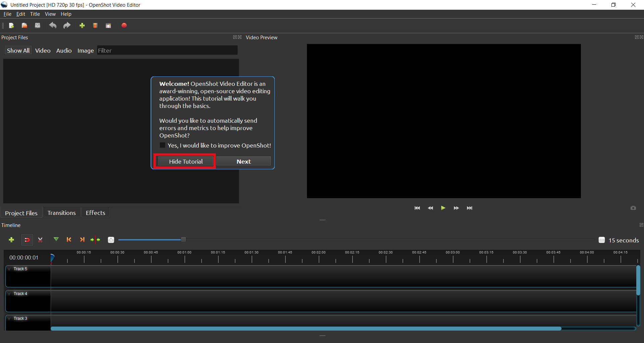Float the Timeline panel

click(x=641, y=225)
